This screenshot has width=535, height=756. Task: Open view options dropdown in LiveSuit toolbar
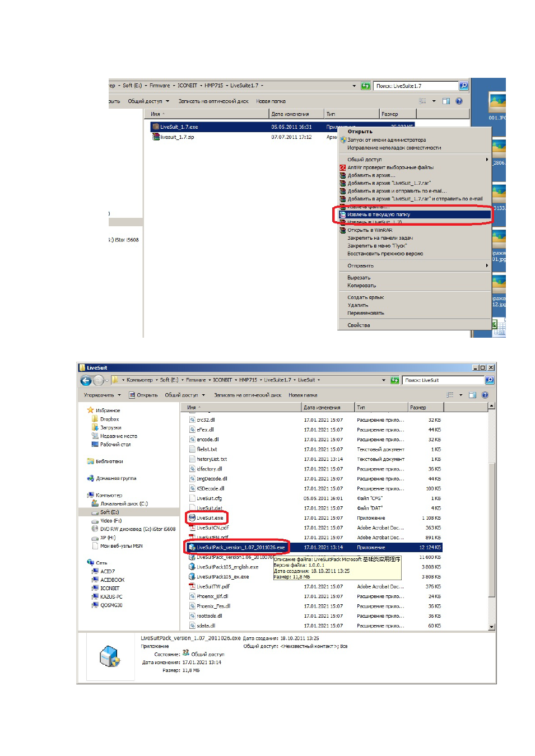click(x=460, y=395)
